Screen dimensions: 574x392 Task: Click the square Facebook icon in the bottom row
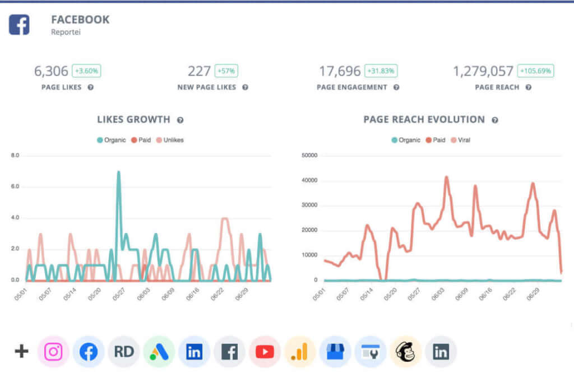pos(229,352)
